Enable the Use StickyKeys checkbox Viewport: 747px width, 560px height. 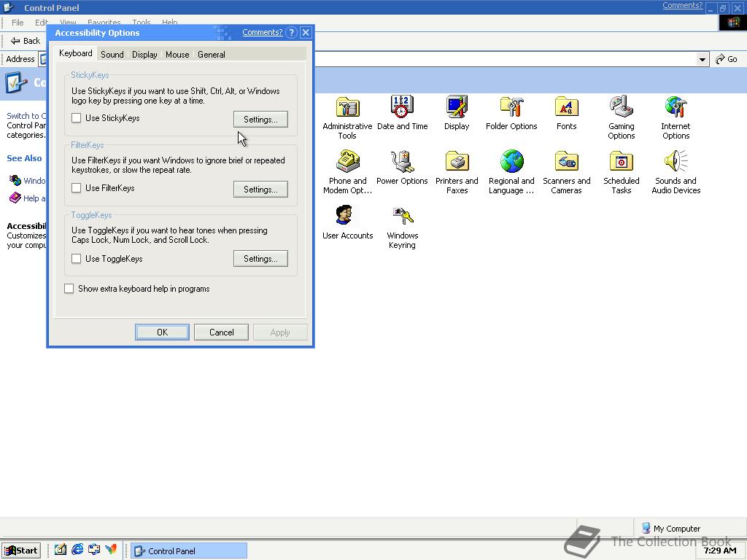click(76, 117)
